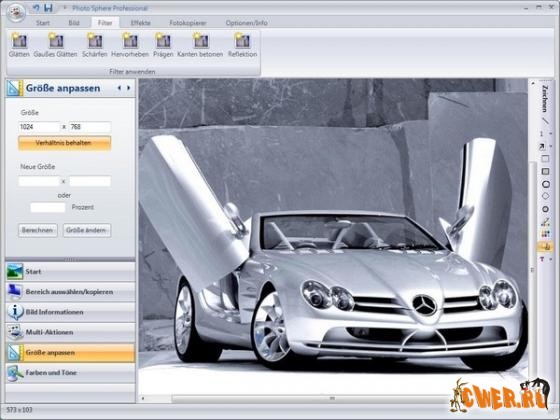560x420 pixels.
Task: Open the round application menu button
Action: click(16, 13)
